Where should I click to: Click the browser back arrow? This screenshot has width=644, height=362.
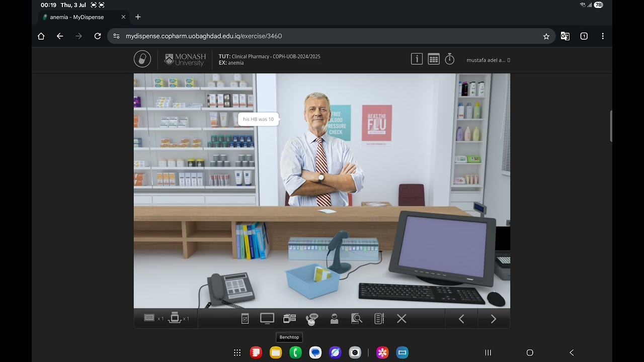[60, 36]
